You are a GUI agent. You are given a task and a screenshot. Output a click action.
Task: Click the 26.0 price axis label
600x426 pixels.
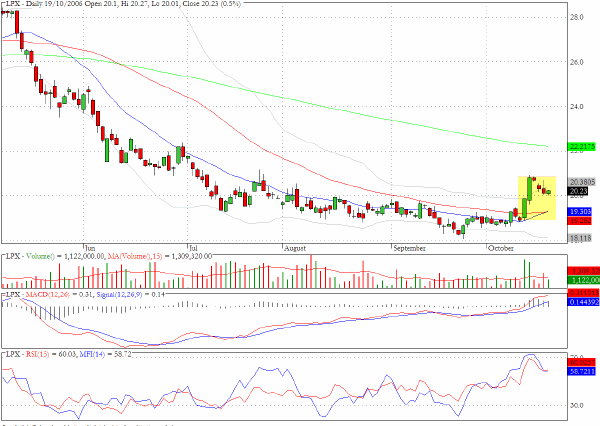point(577,62)
